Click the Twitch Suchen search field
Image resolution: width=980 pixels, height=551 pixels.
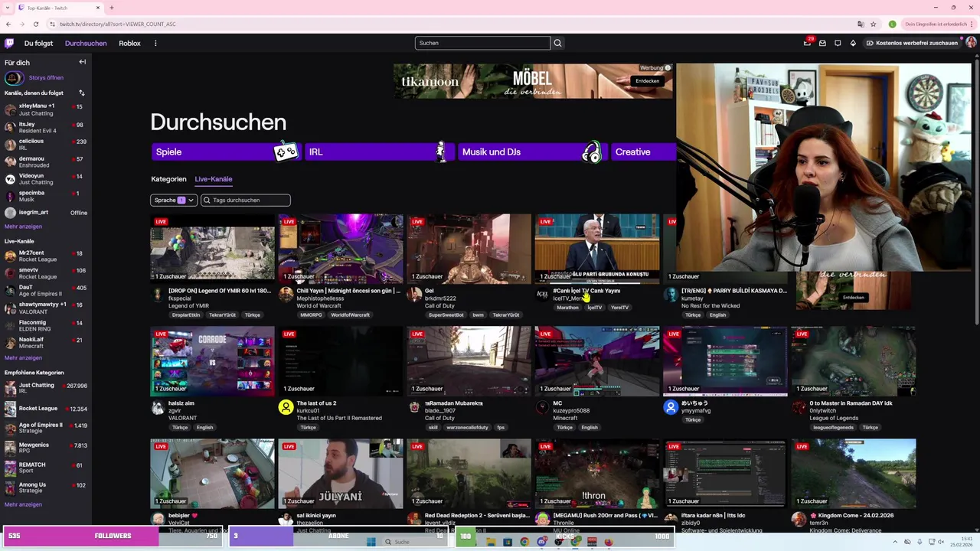pos(482,43)
